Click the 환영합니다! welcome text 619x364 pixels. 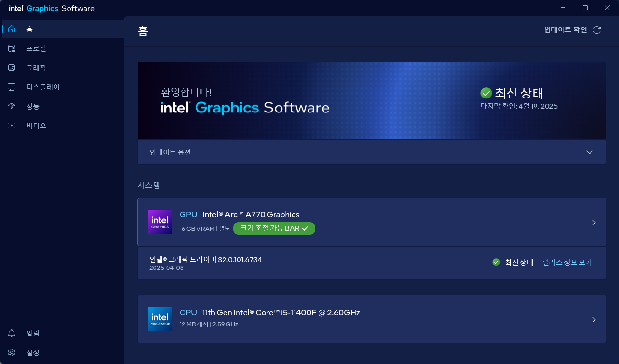(x=186, y=92)
